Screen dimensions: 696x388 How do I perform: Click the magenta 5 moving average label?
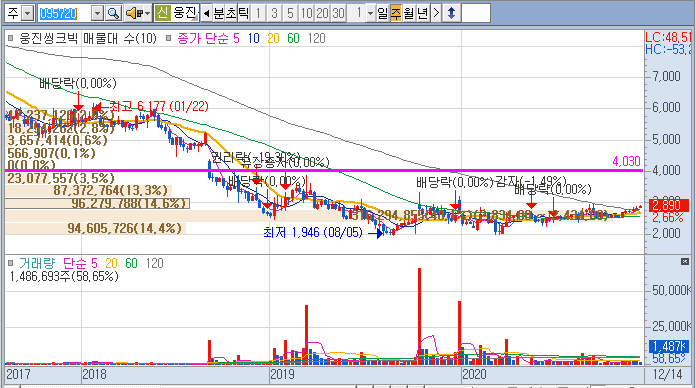[x=236, y=39]
